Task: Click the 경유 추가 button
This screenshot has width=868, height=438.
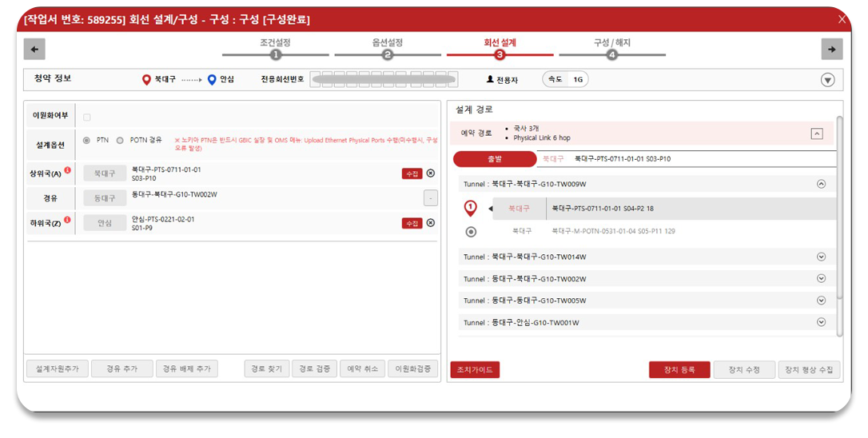Action: [x=121, y=368]
